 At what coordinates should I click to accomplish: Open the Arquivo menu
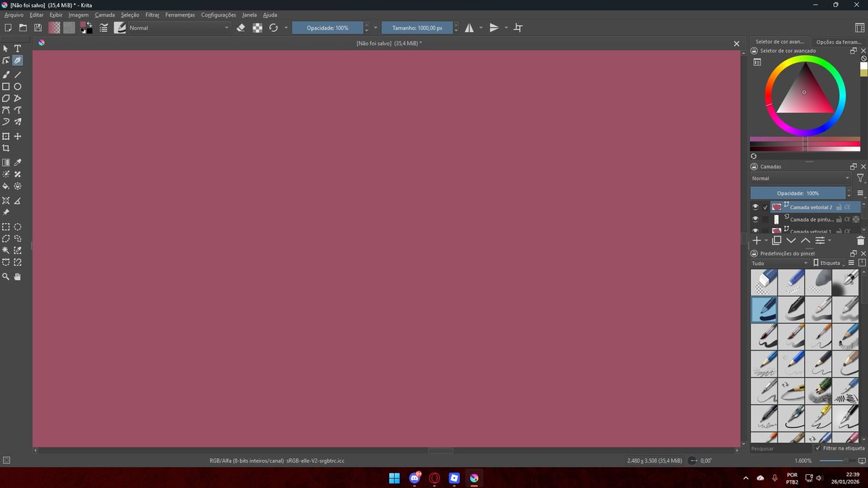pyautogui.click(x=14, y=14)
